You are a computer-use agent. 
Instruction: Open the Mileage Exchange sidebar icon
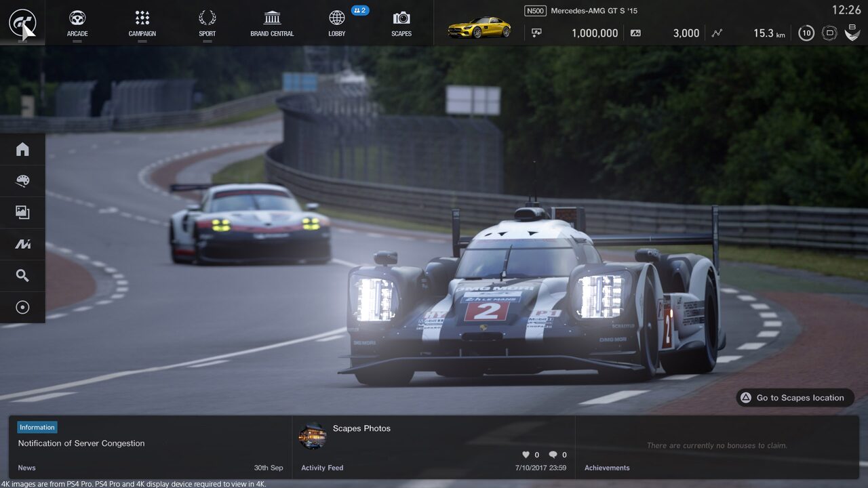coord(22,244)
